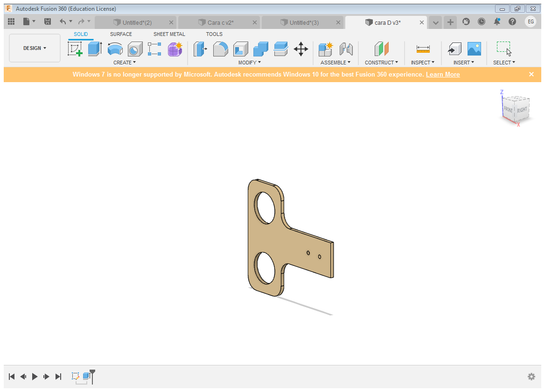The height and width of the screenshot is (392, 545).
Task: Select the Move/Copy tool
Action: click(x=301, y=49)
